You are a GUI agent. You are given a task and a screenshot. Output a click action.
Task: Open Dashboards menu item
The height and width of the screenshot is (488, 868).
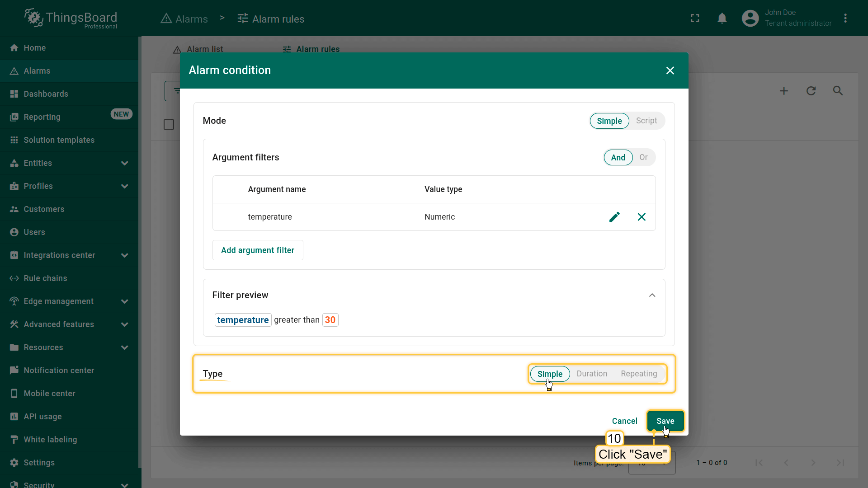(x=46, y=94)
